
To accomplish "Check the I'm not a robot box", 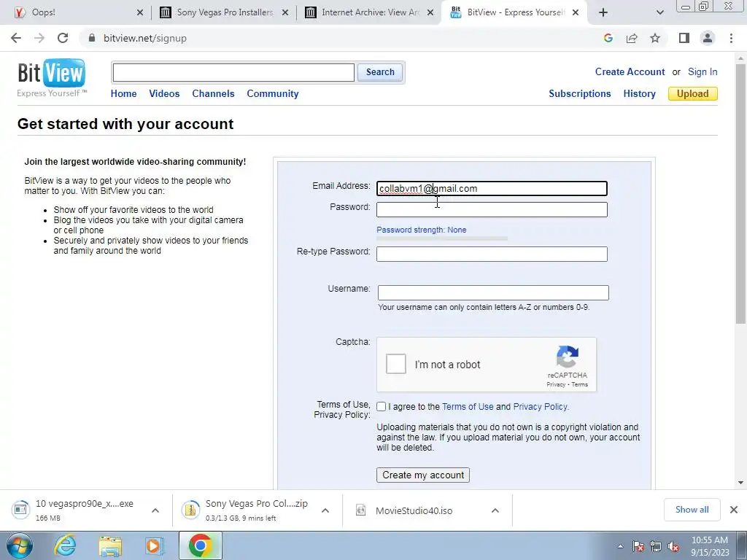I will point(396,364).
